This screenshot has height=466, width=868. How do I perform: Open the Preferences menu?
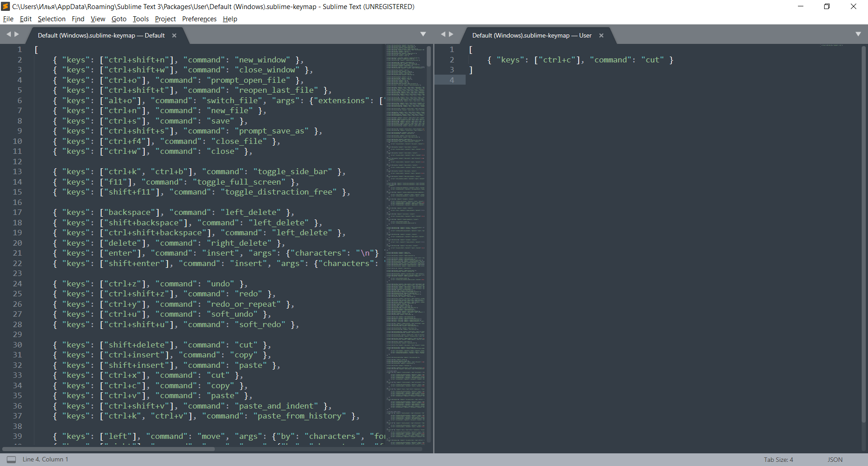[x=199, y=19]
